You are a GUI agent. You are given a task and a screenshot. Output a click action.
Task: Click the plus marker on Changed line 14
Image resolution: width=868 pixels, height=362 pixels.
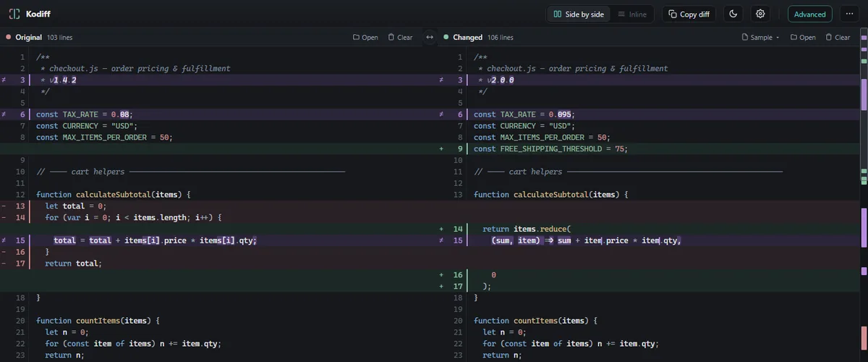pos(441,229)
